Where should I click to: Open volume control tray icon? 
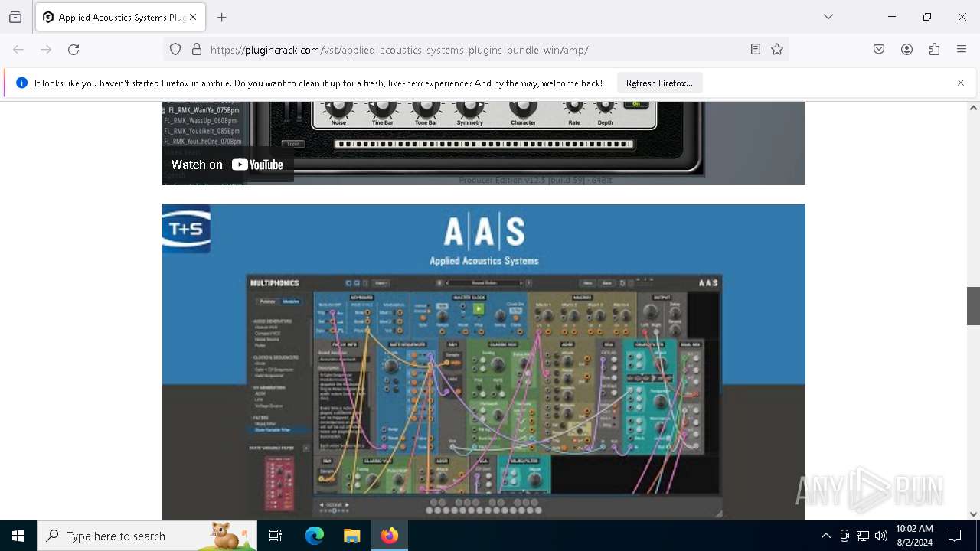click(881, 536)
